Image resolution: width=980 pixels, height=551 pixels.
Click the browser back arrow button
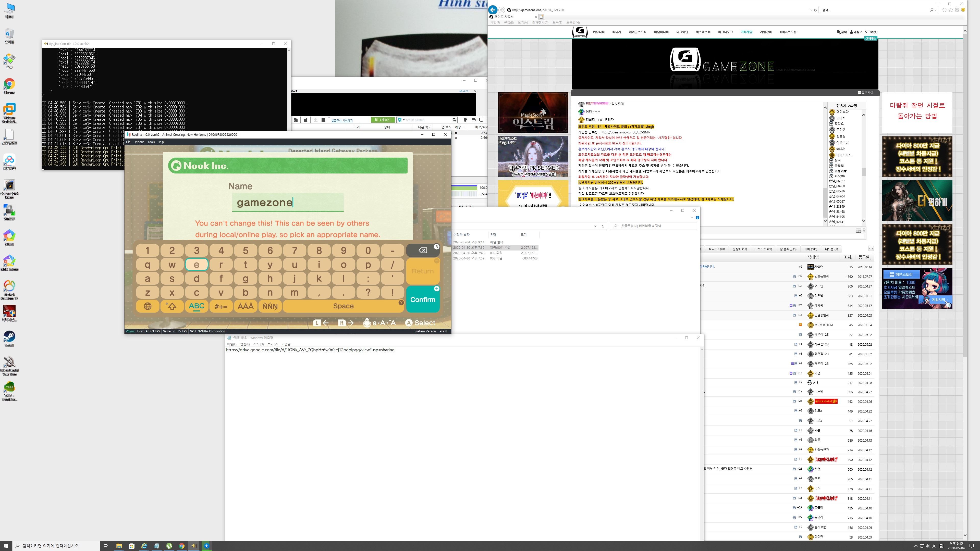[x=493, y=10]
